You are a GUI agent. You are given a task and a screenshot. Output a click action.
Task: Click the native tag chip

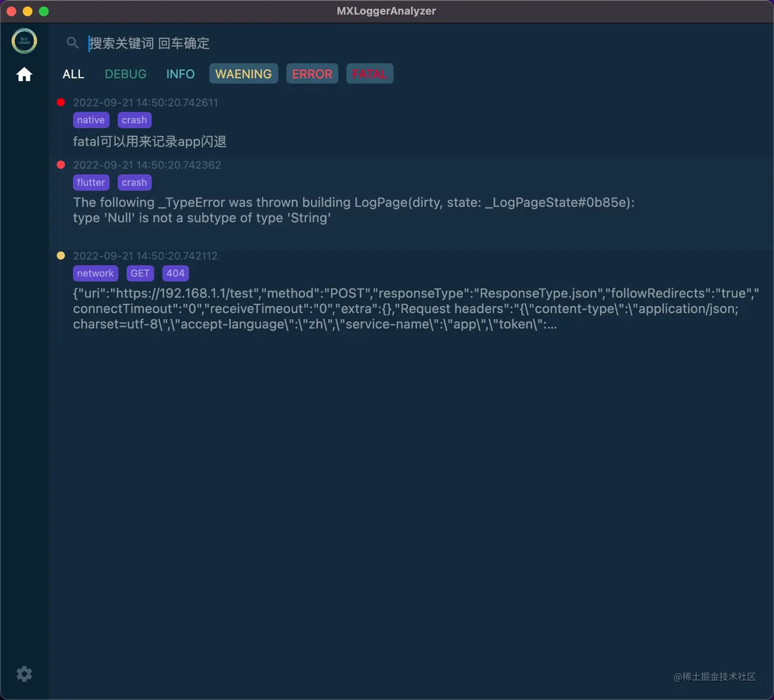point(91,120)
